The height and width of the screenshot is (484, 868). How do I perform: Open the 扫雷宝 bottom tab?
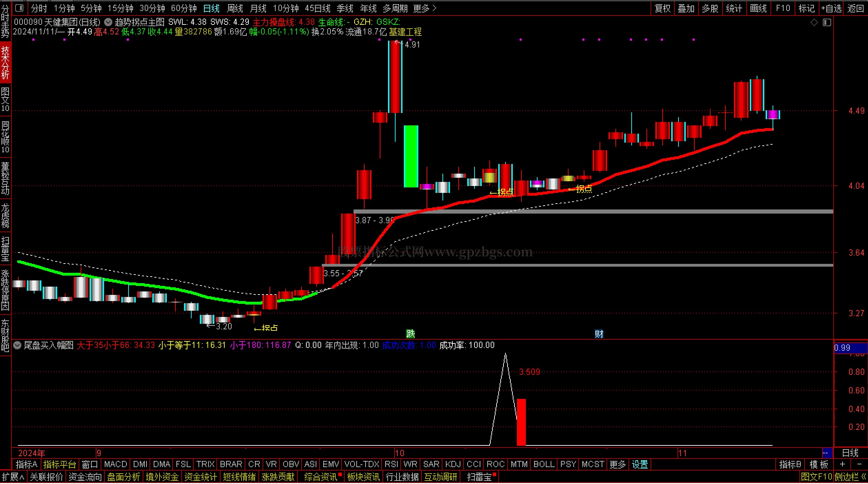point(479,477)
